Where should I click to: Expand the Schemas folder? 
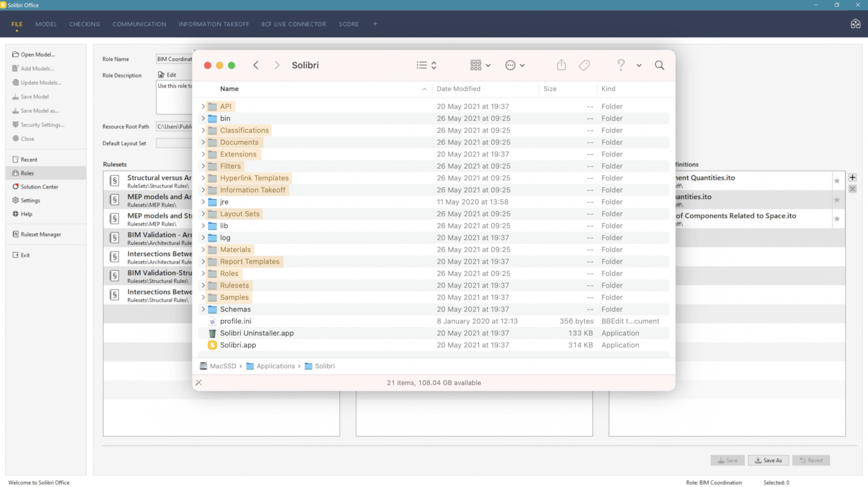coord(203,309)
